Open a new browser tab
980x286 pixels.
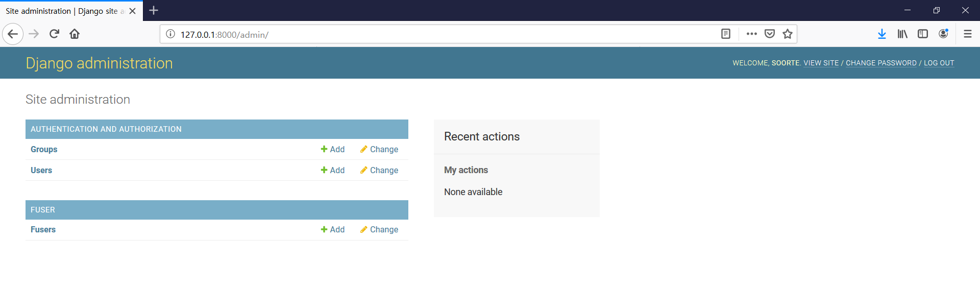click(x=154, y=10)
